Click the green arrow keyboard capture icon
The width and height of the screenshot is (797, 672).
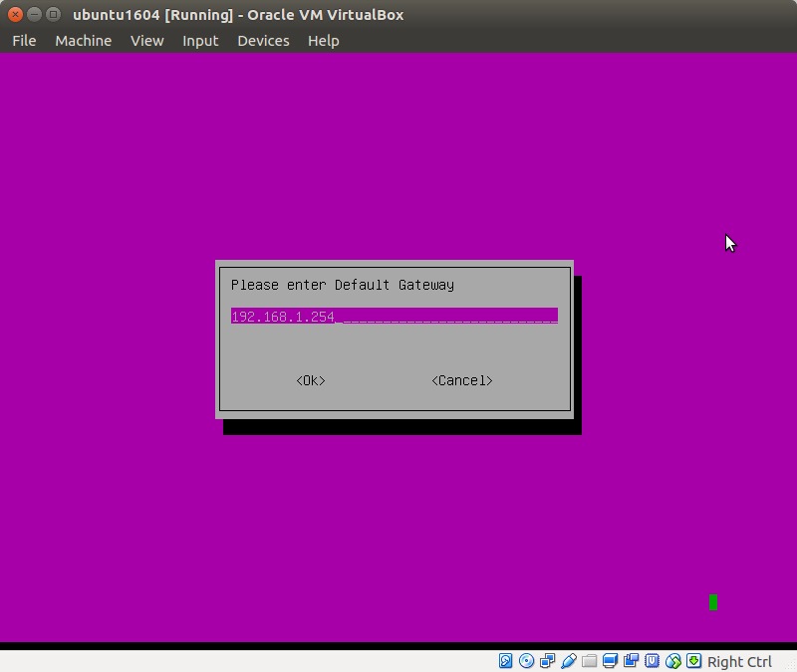click(694, 661)
